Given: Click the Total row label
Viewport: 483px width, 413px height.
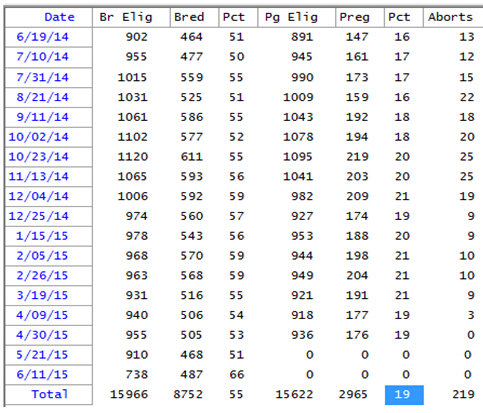Looking at the screenshot, I should pyautogui.click(x=49, y=395).
